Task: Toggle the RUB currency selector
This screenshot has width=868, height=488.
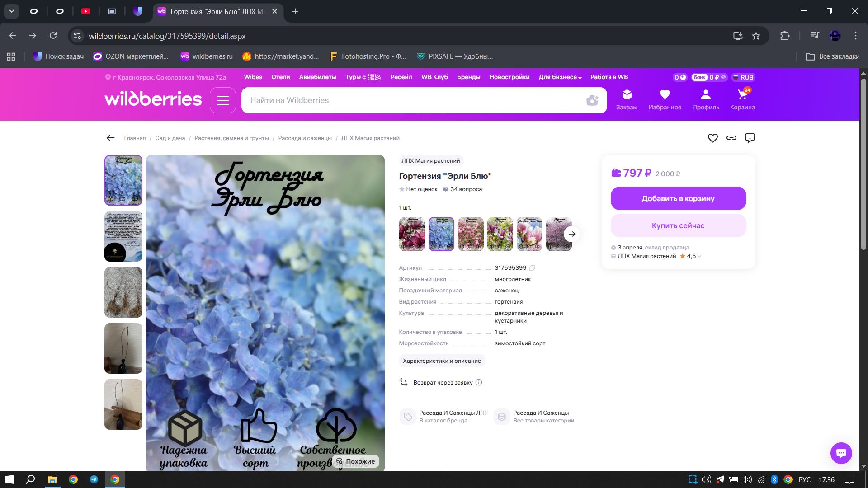Action: click(x=743, y=77)
